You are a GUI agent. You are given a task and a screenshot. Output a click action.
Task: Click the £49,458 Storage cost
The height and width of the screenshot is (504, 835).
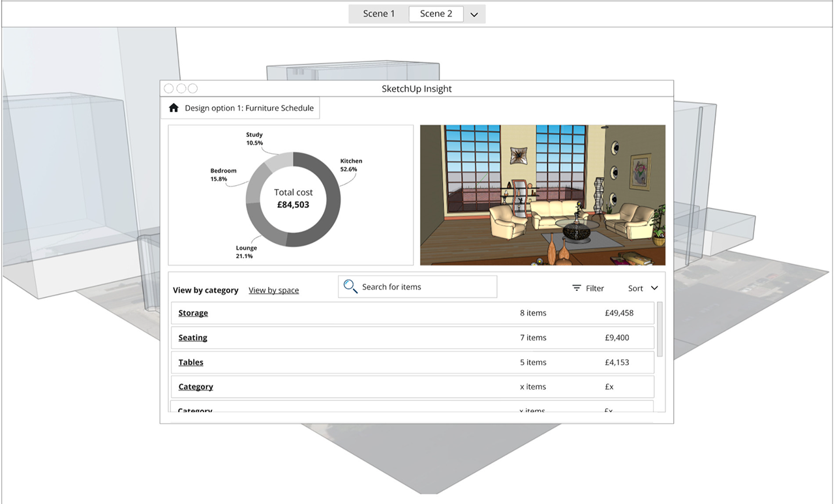[x=619, y=313]
